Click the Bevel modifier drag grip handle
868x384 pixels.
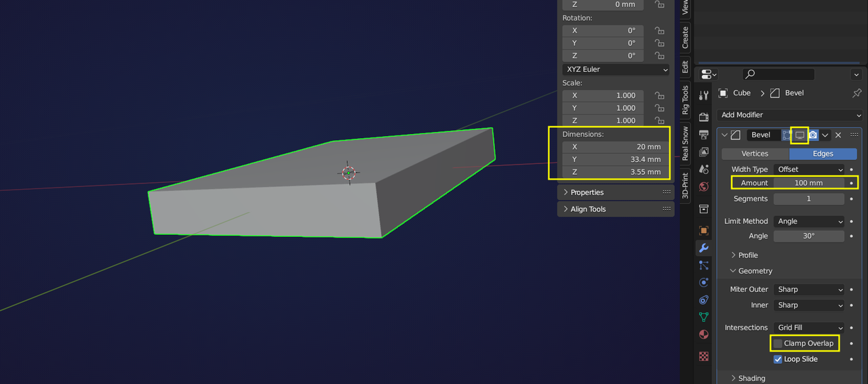854,135
